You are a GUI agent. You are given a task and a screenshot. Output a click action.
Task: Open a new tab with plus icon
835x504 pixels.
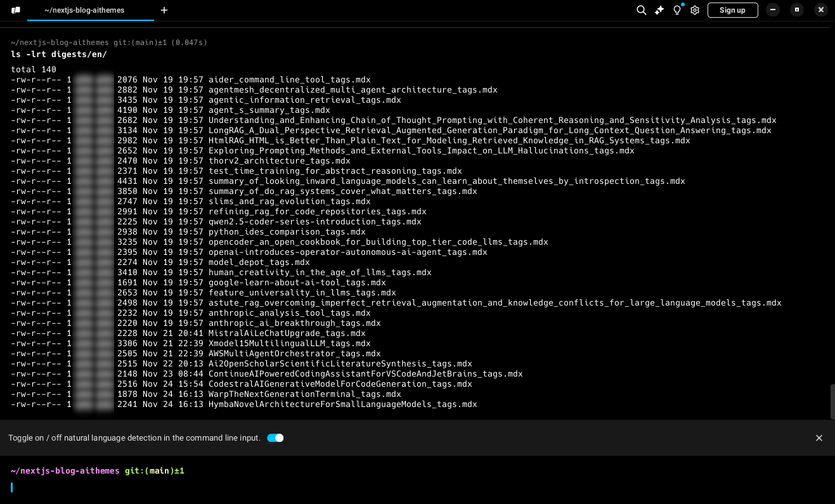tap(164, 10)
